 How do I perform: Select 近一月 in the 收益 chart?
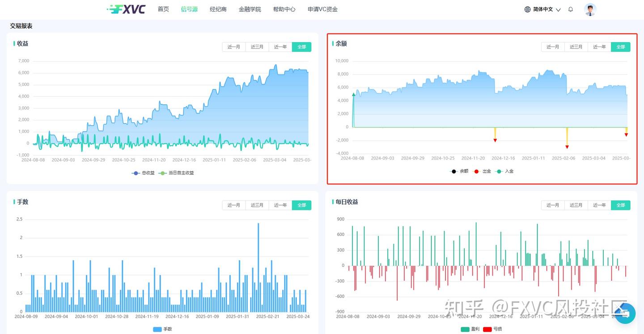click(234, 47)
